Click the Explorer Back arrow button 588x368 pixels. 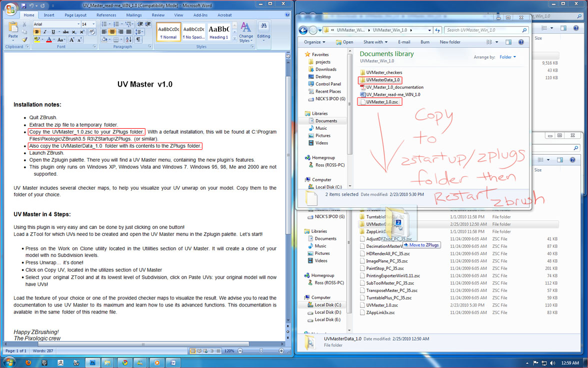tap(303, 31)
